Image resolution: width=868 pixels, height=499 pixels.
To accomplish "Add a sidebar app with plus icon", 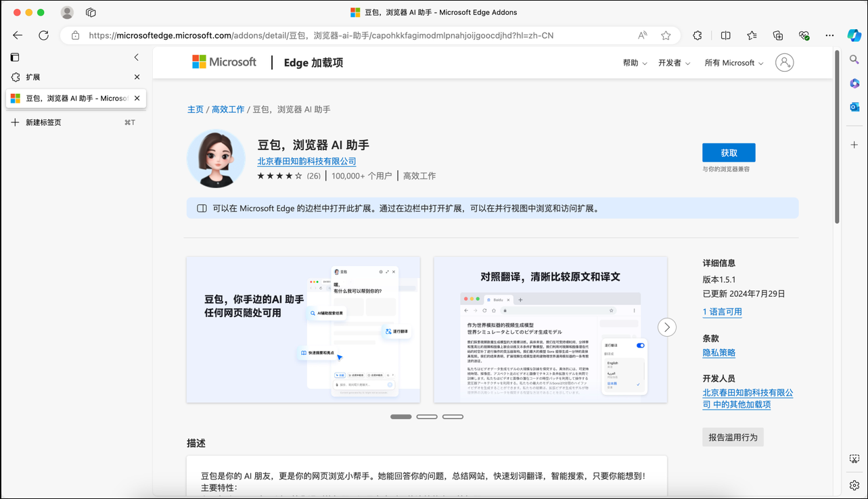I will [x=854, y=145].
